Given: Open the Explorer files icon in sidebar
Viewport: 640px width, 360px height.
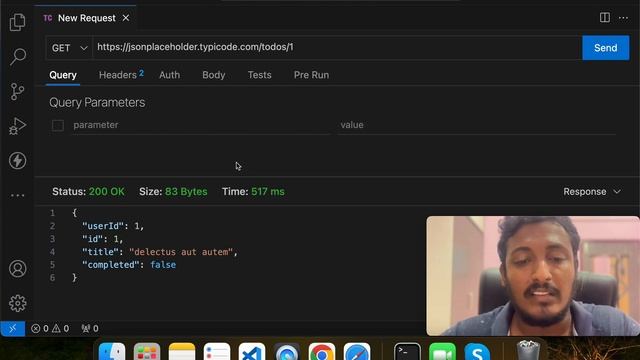Looking at the screenshot, I should [17, 22].
